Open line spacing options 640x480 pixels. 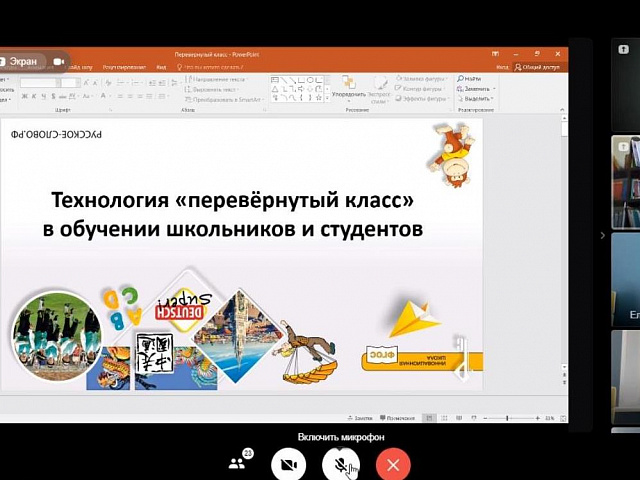175,83
